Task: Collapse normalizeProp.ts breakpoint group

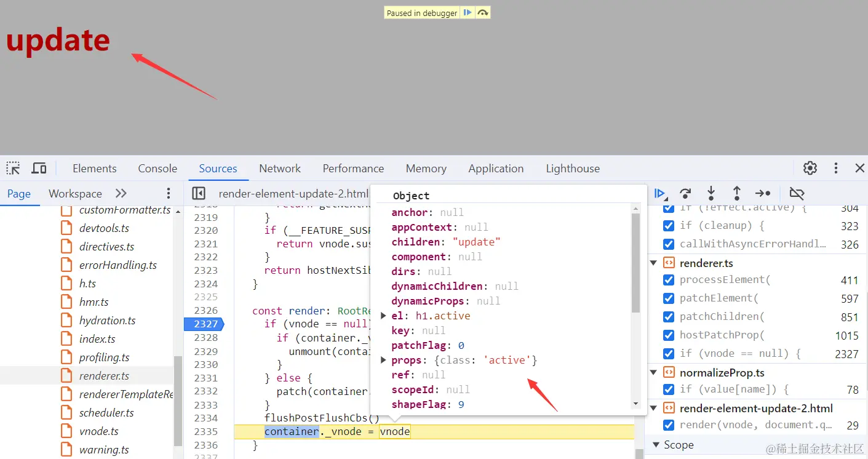Action: point(653,372)
